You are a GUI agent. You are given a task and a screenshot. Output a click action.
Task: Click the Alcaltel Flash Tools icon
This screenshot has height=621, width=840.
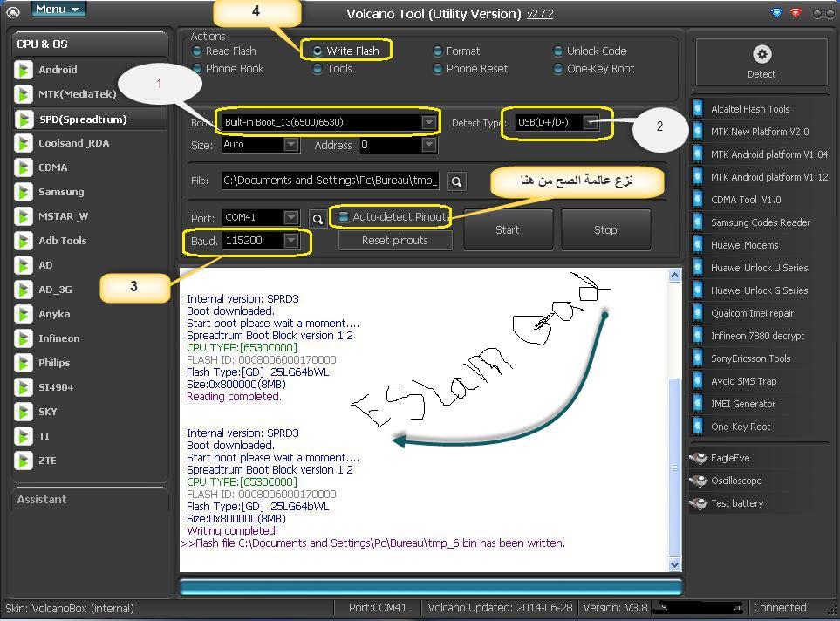(698, 109)
